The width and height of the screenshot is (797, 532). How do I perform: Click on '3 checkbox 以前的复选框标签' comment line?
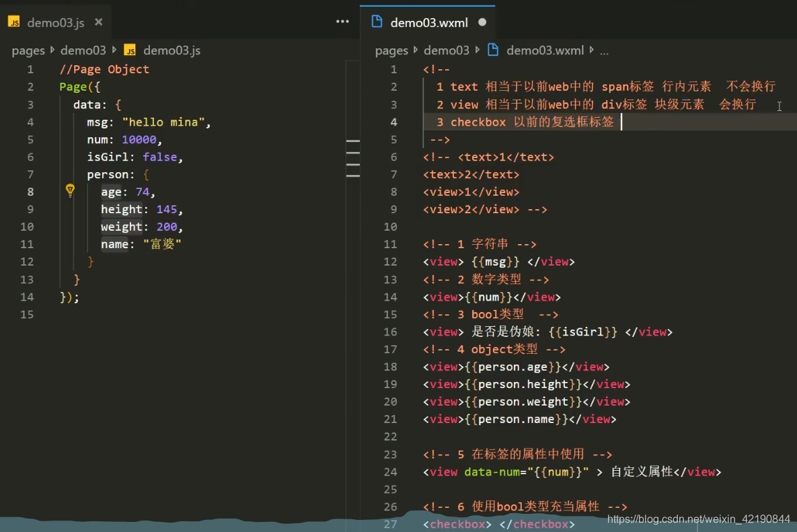pos(525,122)
